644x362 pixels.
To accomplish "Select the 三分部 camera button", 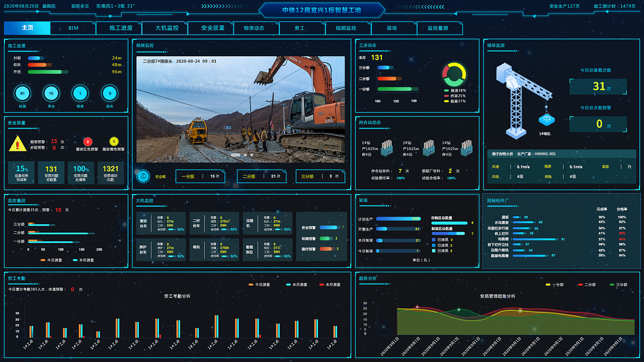I will 320,176.
